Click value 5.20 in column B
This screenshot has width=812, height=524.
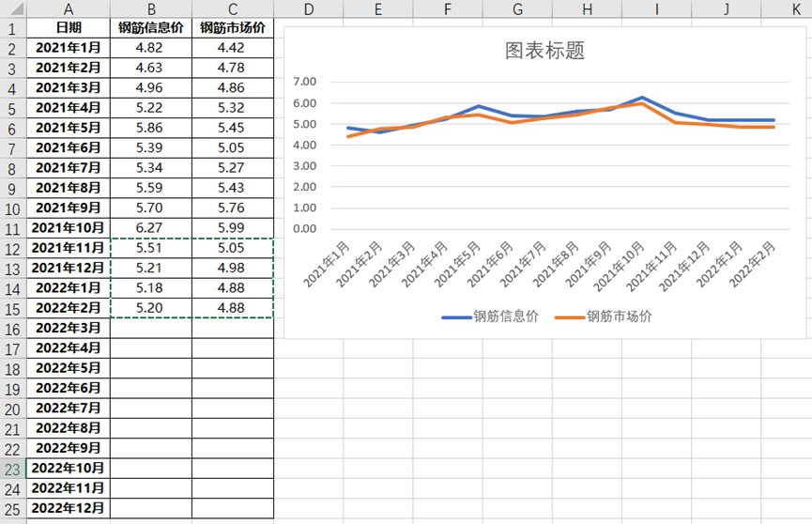[151, 308]
